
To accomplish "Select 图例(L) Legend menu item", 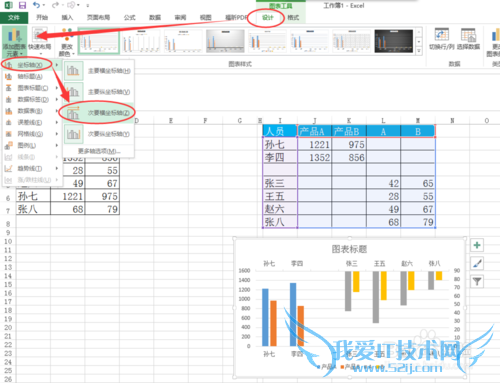I will 31,145.
